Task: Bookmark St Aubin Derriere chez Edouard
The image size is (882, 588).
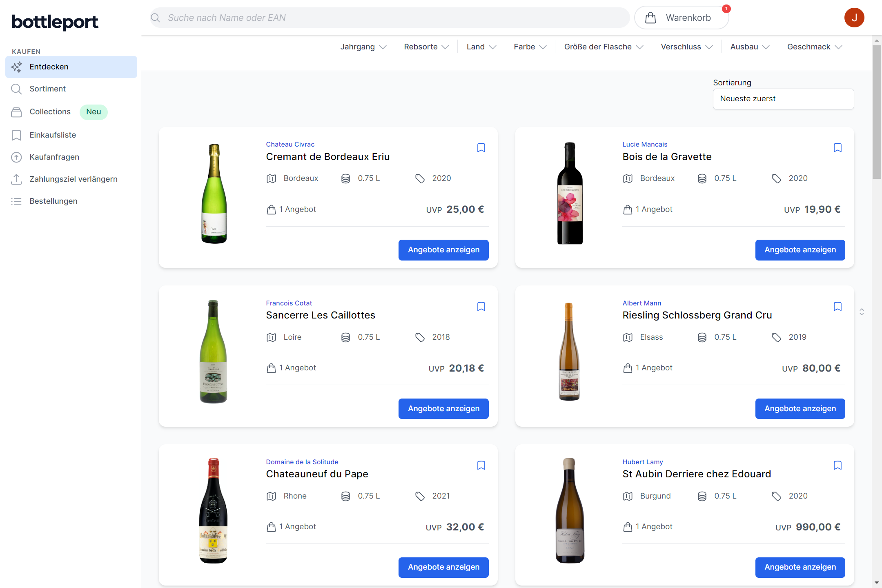Action: [x=837, y=465]
